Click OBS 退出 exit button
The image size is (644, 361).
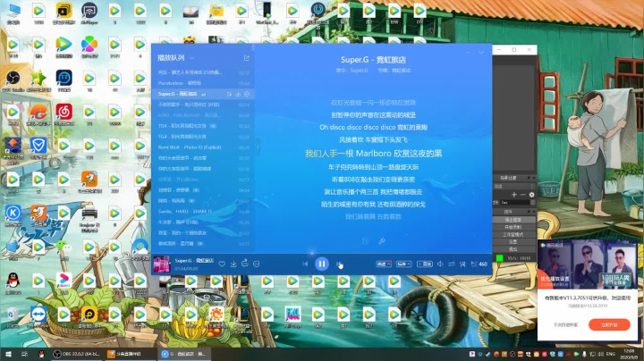tap(514, 249)
